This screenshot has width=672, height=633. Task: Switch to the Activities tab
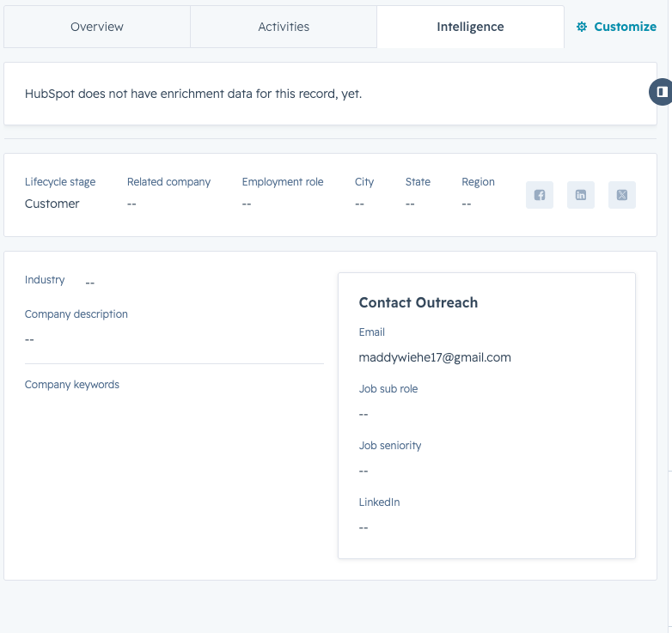pyautogui.click(x=284, y=27)
